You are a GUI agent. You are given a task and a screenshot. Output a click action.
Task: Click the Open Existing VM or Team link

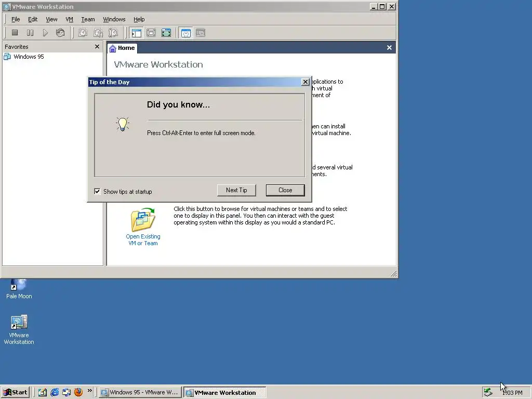(143, 240)
